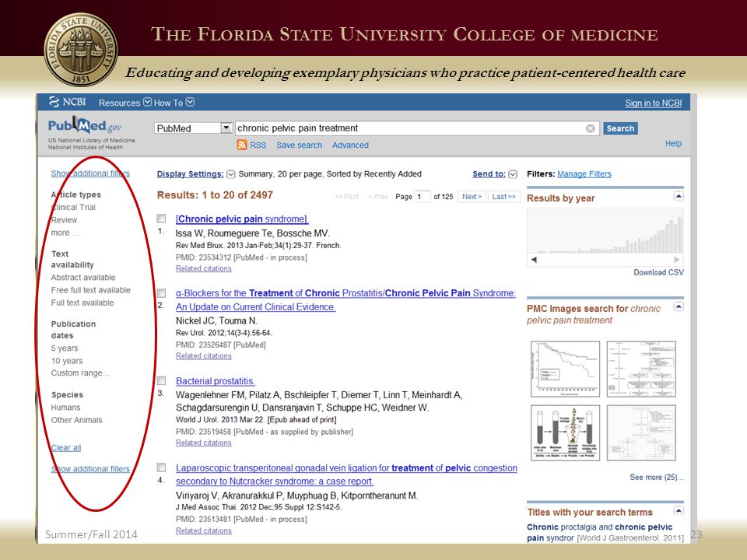
Task: Expand the Send to dropdown
Action: click(513, 174)
